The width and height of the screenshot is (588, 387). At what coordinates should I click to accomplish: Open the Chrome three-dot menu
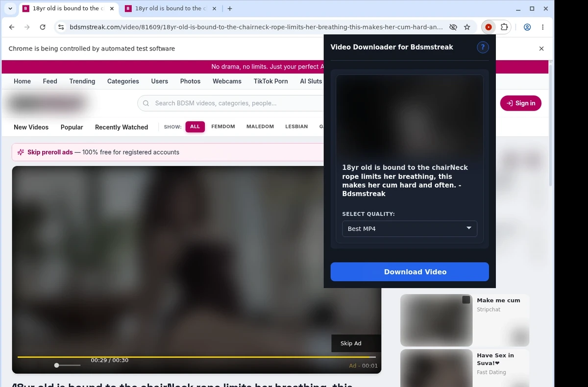[543, 27]
